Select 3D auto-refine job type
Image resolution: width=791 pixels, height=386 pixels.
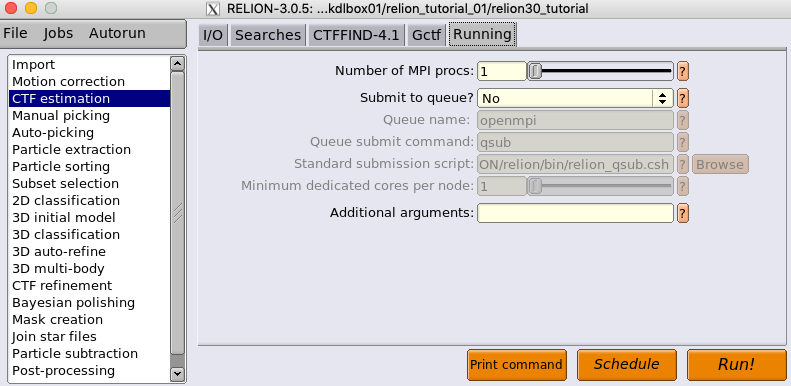point(89,251)
